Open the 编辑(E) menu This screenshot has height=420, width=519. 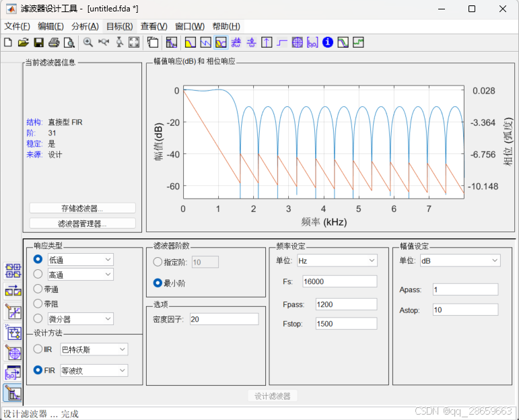point(50,26)
